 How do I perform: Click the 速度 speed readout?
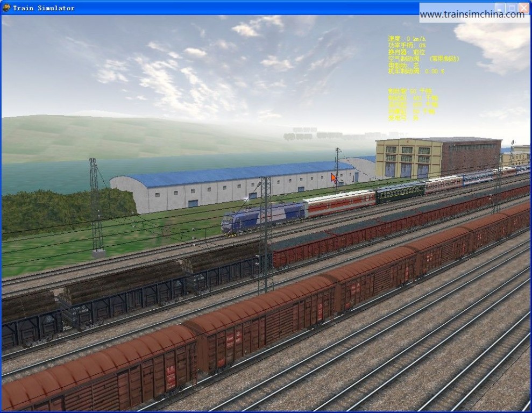coord(407,39)
